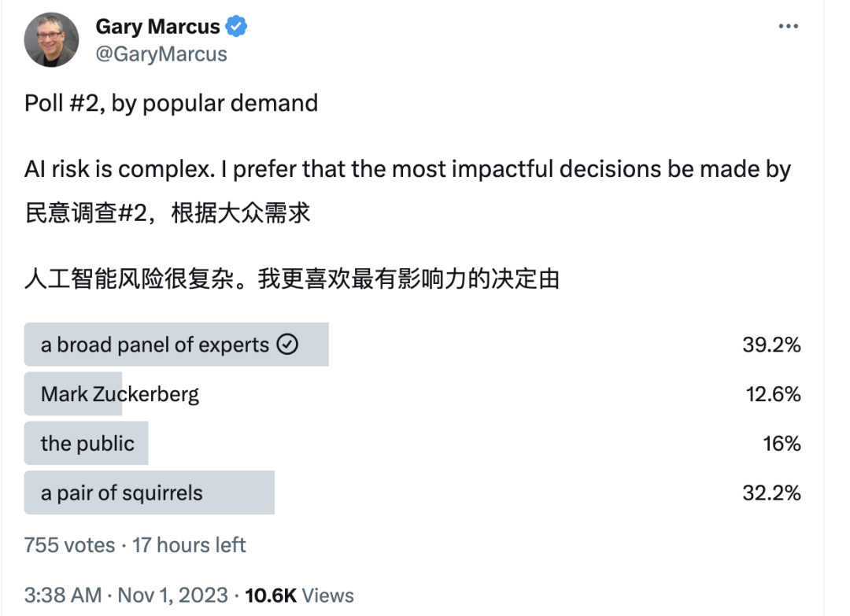The height and width of the screenshot is (616, 850).
Task: Open the three-dot more options menu
Action: click(x=788, y=27)
